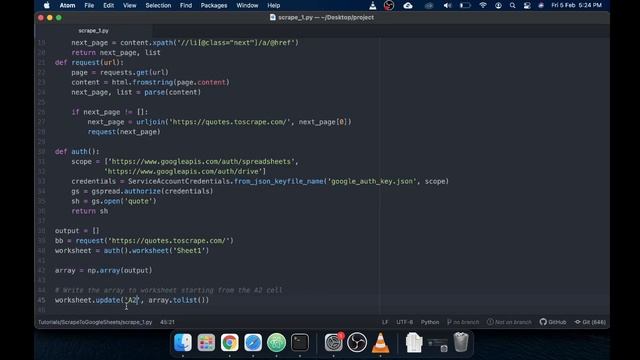
Task: Select the scrape_1.py editor tab
Action: [93, 31]
